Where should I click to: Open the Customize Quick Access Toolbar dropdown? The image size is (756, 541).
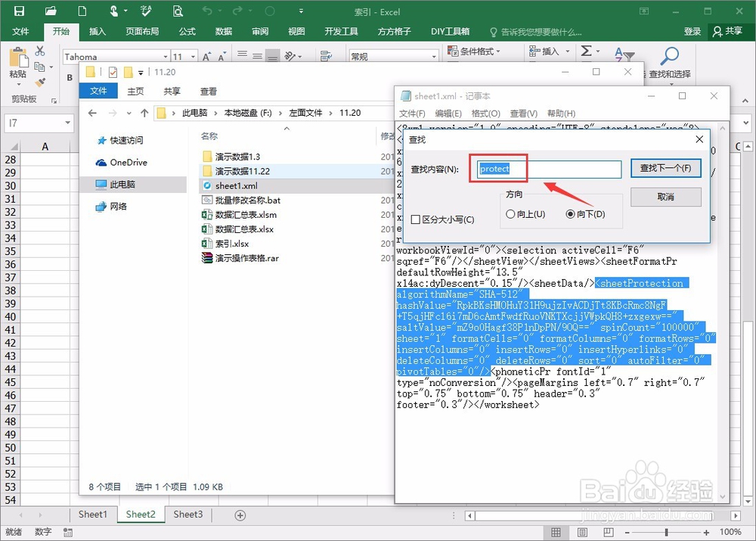(x=301, y=11)
